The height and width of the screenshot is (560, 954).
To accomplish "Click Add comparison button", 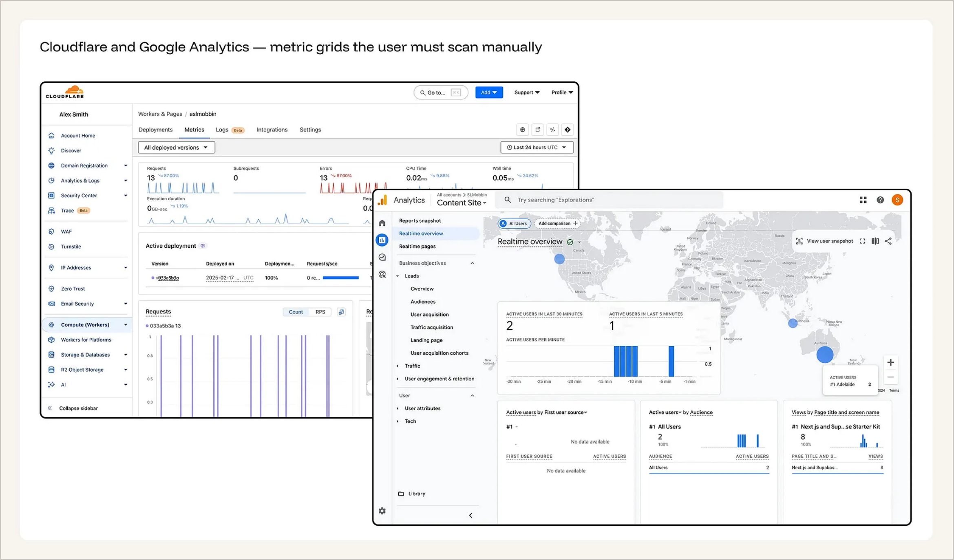I will click(558, 223).
